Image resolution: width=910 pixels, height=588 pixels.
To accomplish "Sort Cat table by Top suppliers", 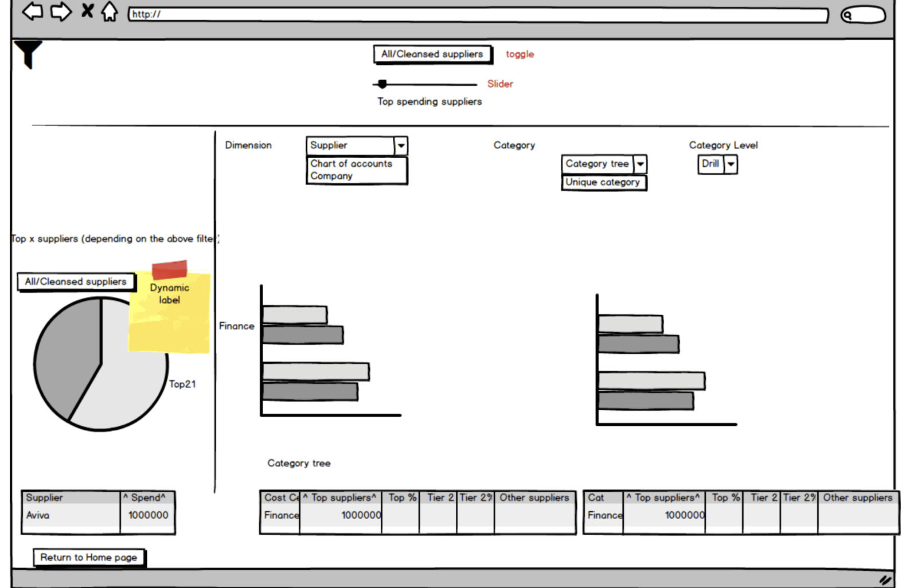I will point(664,497).
